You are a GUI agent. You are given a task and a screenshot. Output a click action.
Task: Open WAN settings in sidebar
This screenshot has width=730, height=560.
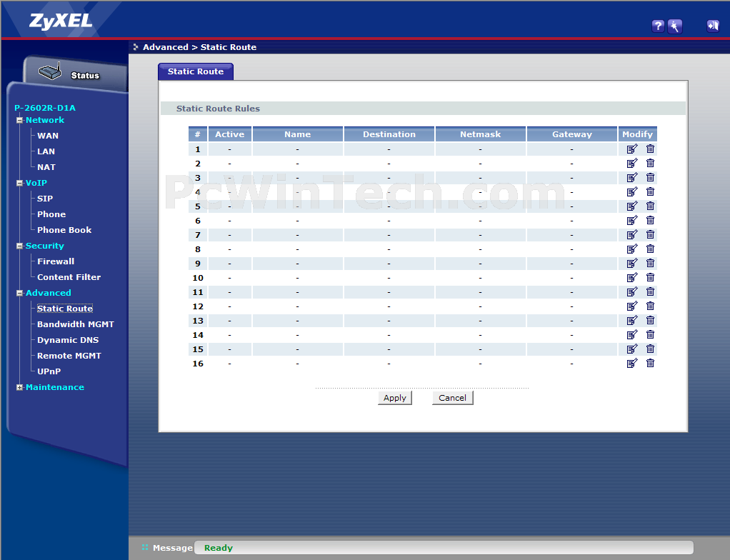pos(48,136)
